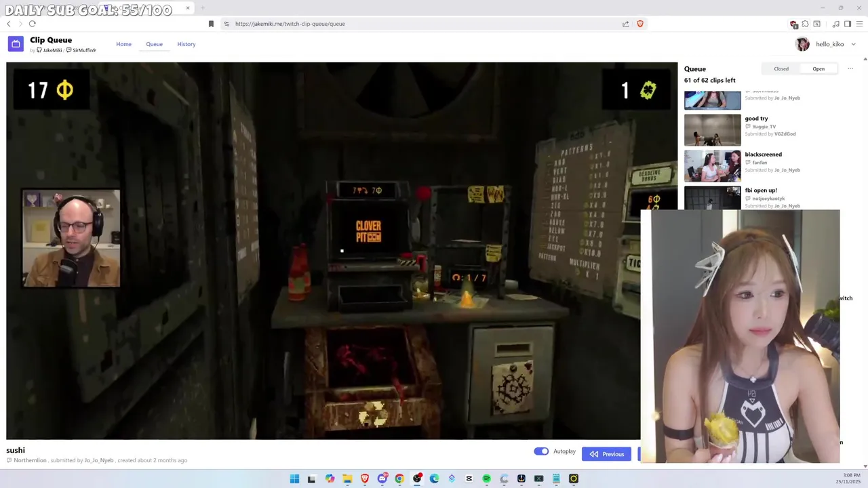This screenshot has height=488, width=868.
Task: Open Brave browser from the taskbar
Action: (365, 479)
